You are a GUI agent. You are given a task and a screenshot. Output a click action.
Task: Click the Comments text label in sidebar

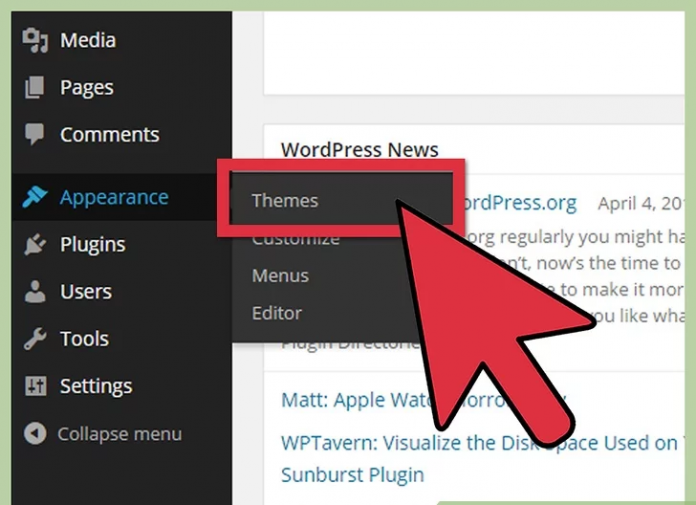tap(109, 134)
